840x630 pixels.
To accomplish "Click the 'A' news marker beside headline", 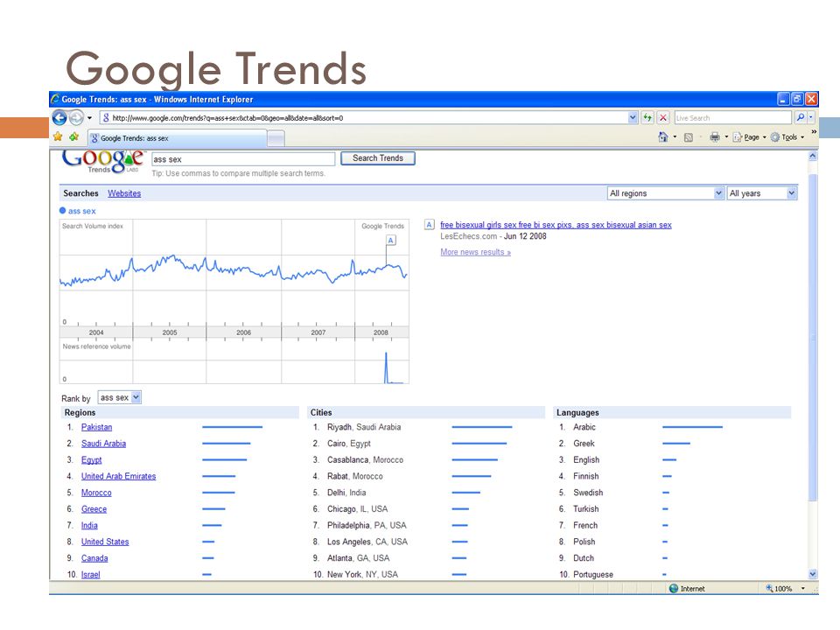I will point(429,225).
